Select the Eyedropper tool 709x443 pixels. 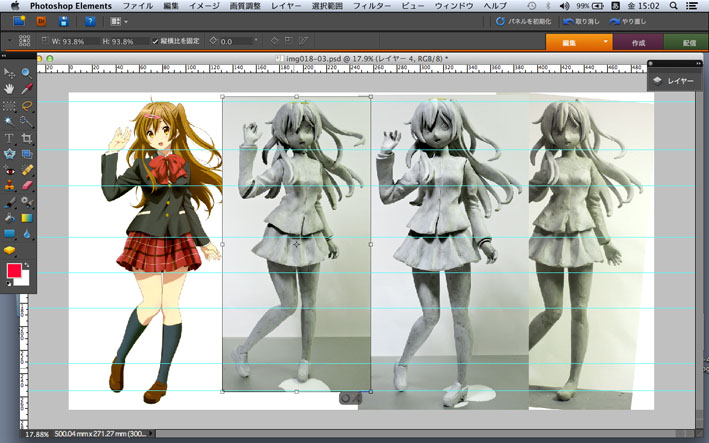[x=27, y=89]
